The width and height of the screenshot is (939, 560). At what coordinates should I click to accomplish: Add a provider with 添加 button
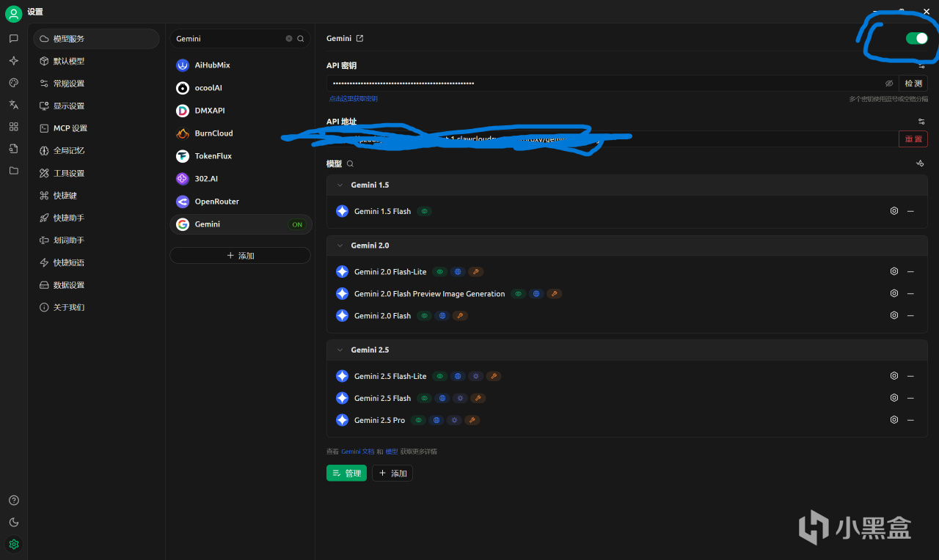pos(240,256)
